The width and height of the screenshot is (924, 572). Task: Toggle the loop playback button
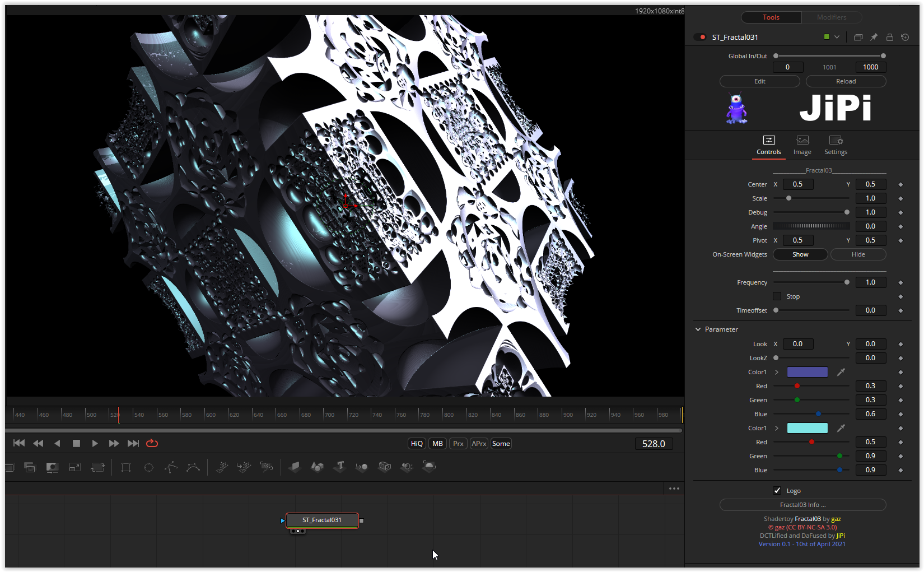click(152, 443)
